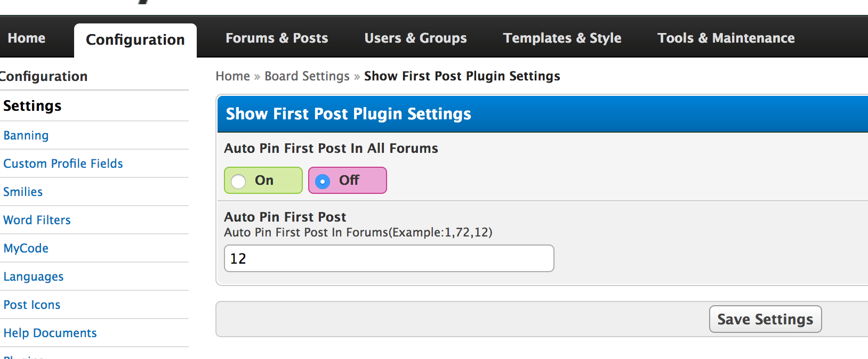
Task: Open Languages in the sidebar
Action: point(34,276)
